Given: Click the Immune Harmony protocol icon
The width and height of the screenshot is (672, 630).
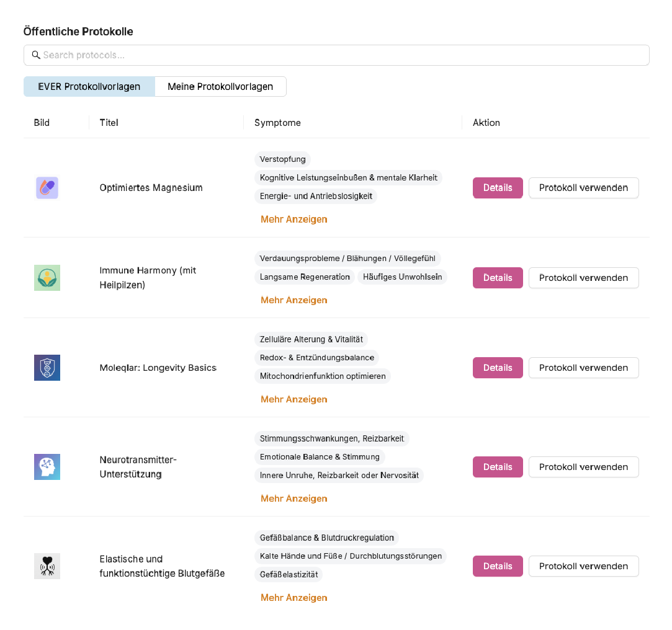Looking at the screenshot, I should point(47,278).
